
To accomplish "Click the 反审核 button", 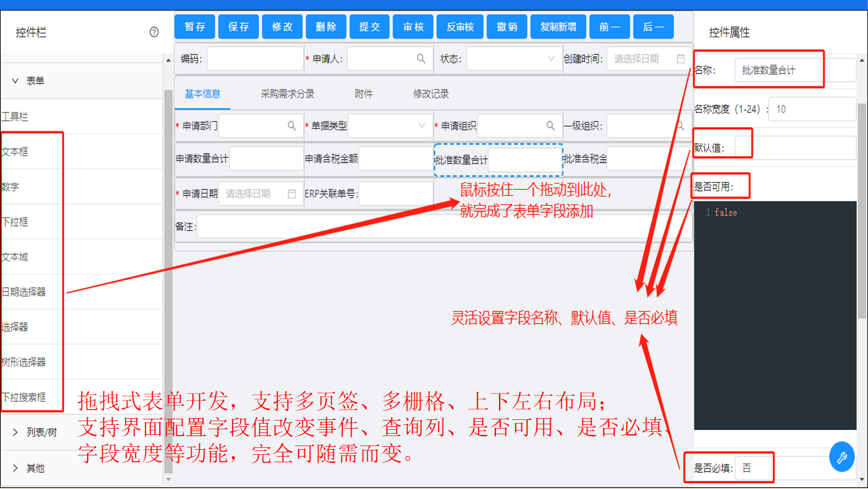I will [460, 27].
